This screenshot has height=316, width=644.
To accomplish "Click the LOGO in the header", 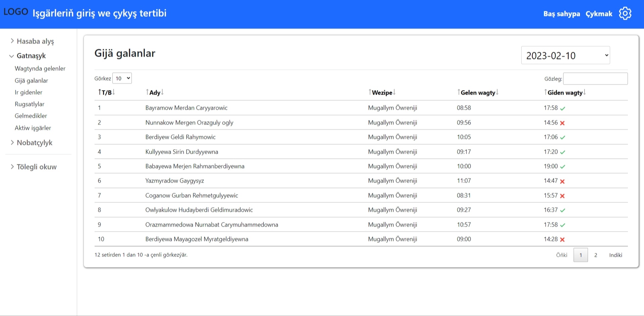I will 16,12.
